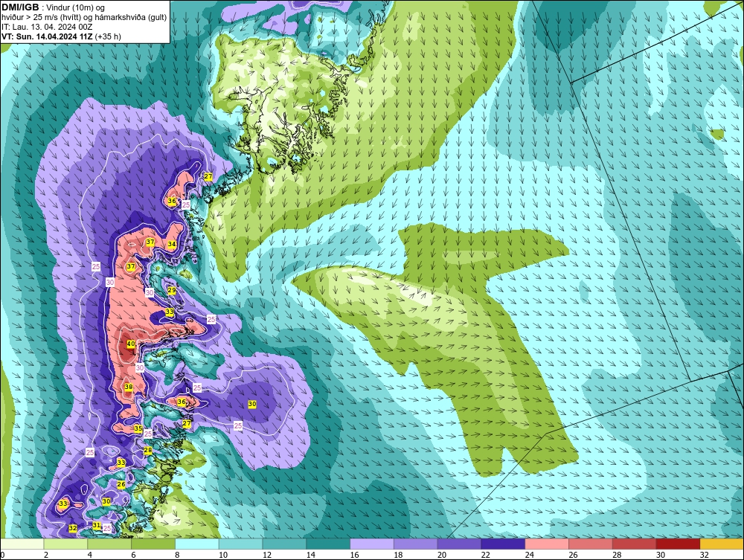Choose the teal 12–14 legend swatch
Viewport: 744px width, 560px height.
point(284,544)
